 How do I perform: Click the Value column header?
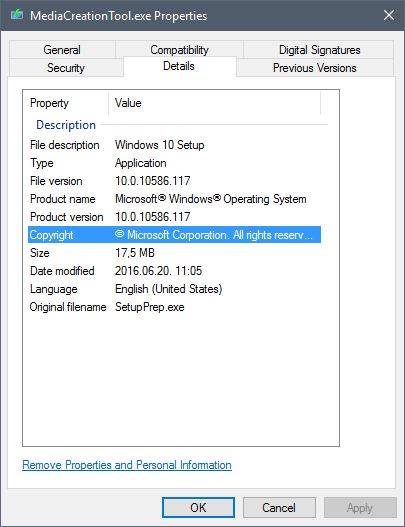(215, 103)
